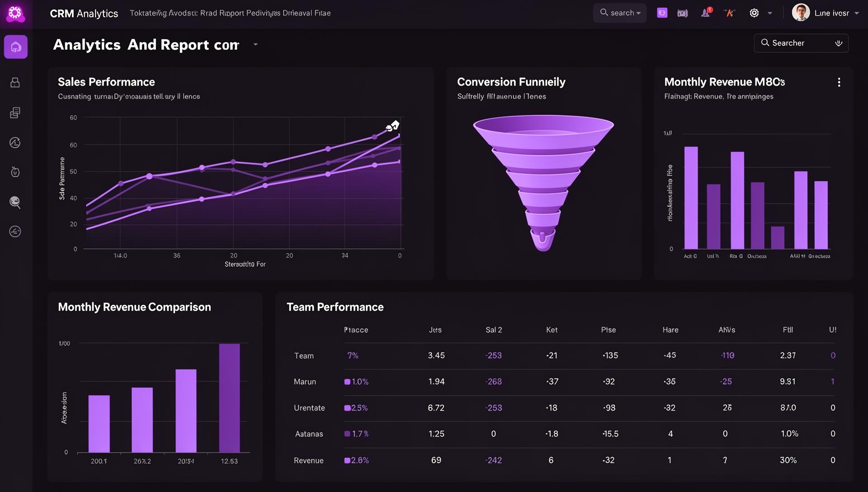Click the Pise column header
The image size is (868, 492).
click(x=609, y=330)
